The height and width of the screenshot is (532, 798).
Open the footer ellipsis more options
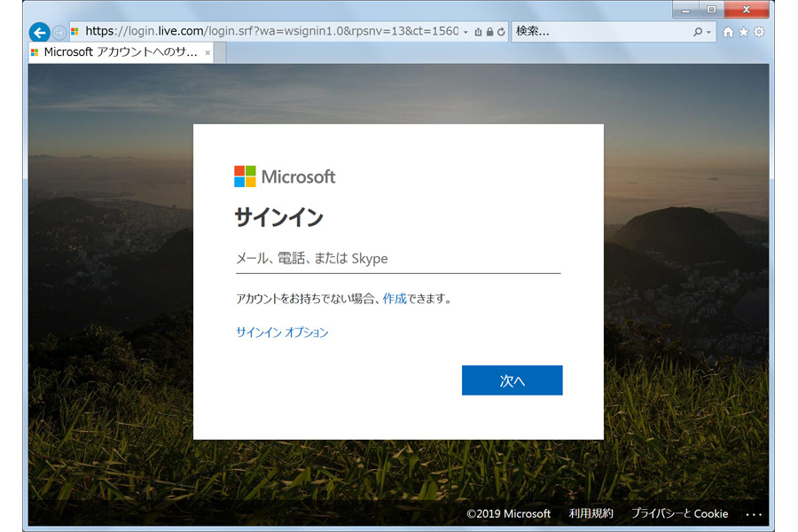[754, 514]
